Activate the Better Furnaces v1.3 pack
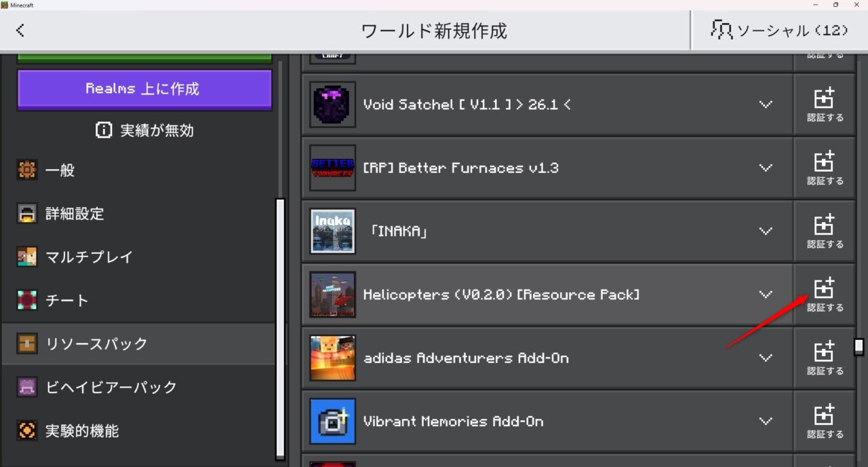 pos(825,168)
